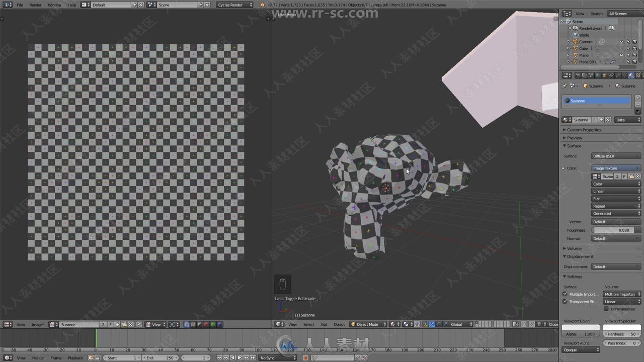Click pin icon in properties context row
644x362 pixels.
[565, 86]
